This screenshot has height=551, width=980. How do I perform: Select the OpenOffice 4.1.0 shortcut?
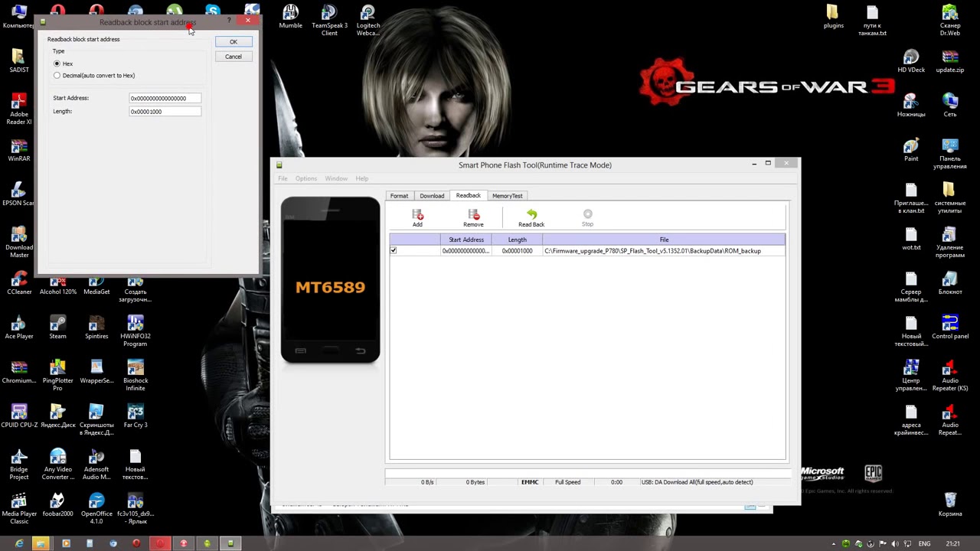pyautogui.click(x=96, y=509)
